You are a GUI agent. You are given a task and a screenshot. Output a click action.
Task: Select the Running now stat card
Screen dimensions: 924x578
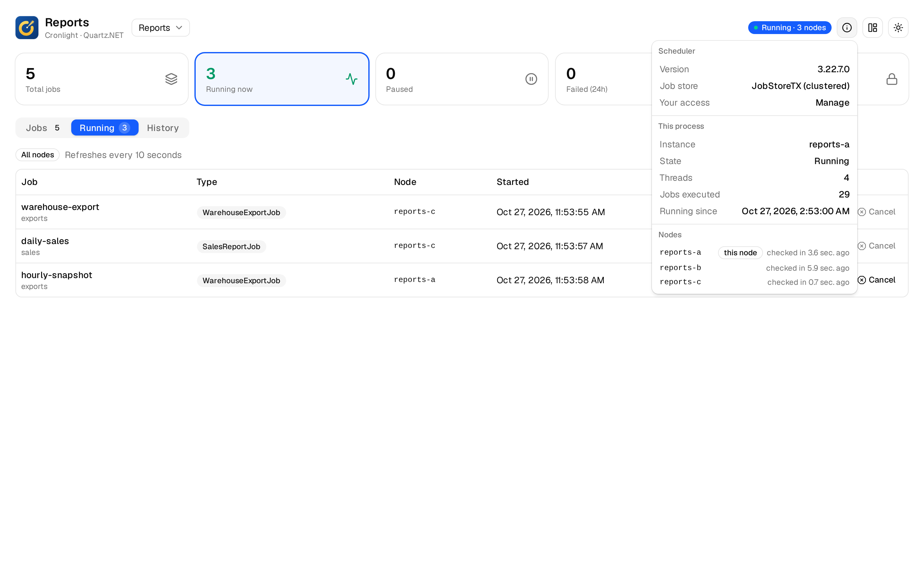tap(282, 79)
